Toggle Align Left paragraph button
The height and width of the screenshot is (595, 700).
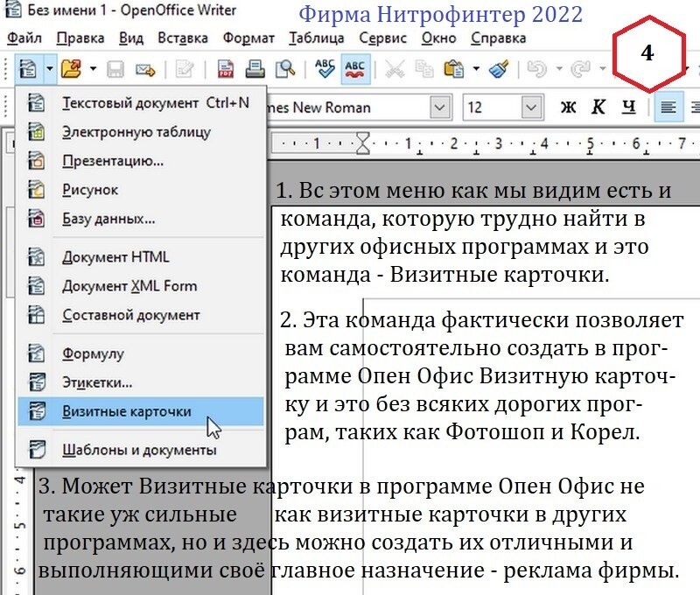(668, 107)
